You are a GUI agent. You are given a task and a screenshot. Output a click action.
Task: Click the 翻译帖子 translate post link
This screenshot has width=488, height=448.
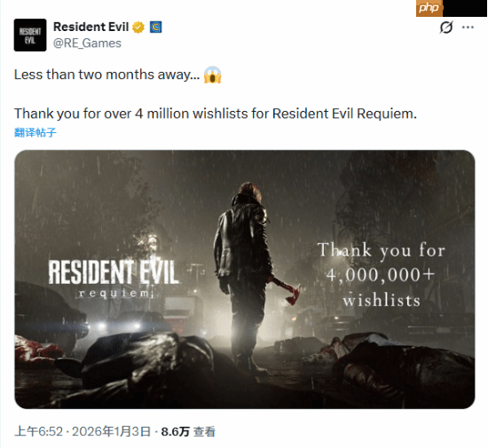click(x=35, y=132)
